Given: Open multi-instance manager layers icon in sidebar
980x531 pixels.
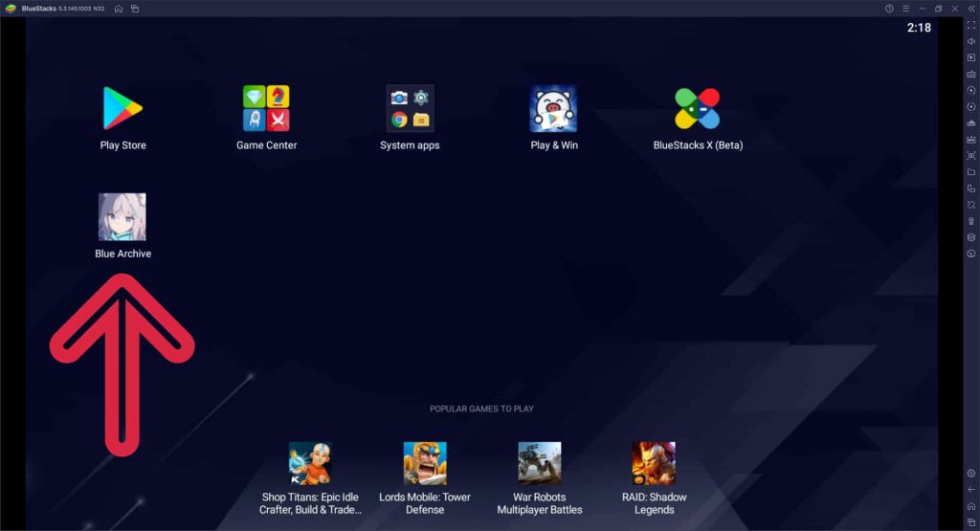Looking at the screenshot, I should [971, 237].
